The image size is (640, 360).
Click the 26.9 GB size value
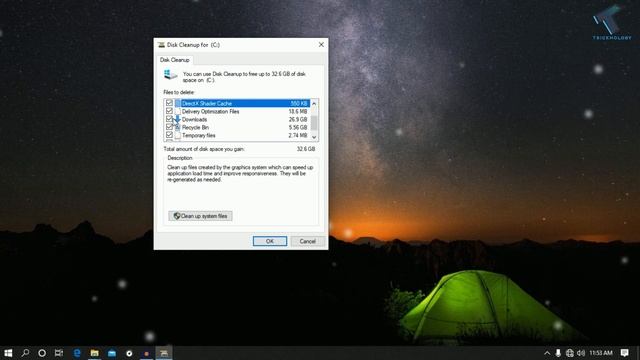[x=298, y=120]
